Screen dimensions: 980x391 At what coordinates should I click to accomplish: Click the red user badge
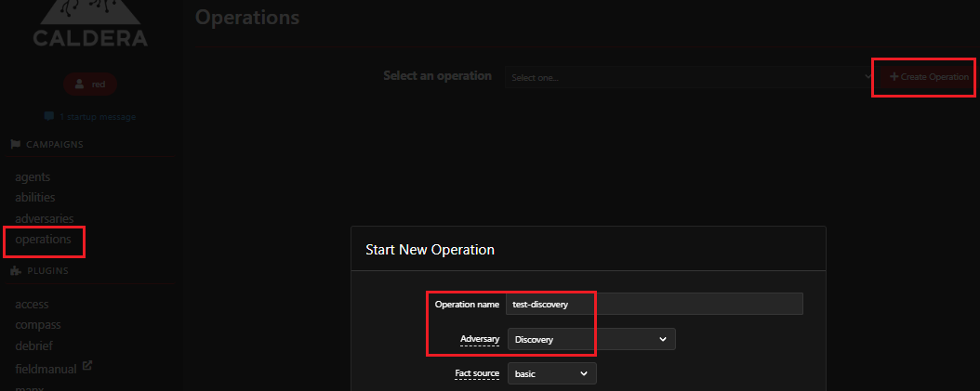tap(90, 85)
